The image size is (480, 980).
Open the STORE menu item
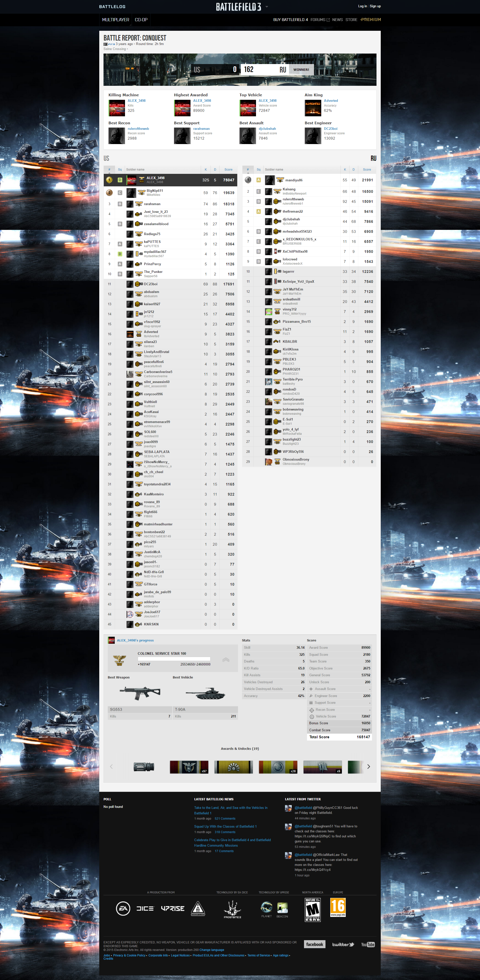pyautogui.click(x=351, y=20)
